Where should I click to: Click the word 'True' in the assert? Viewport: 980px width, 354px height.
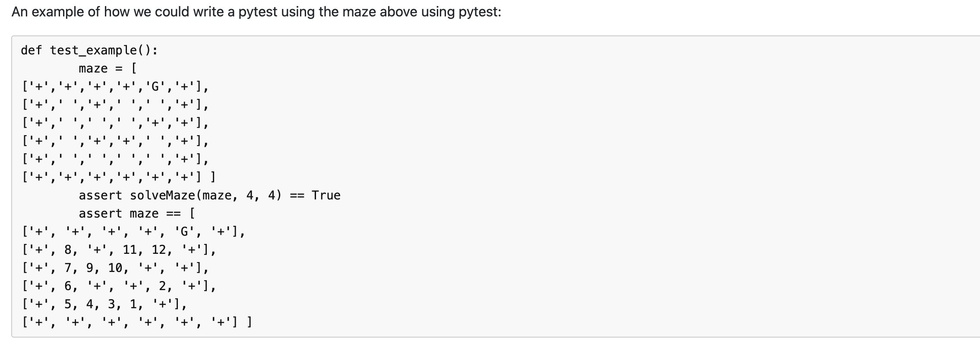(x=326, y=196)
